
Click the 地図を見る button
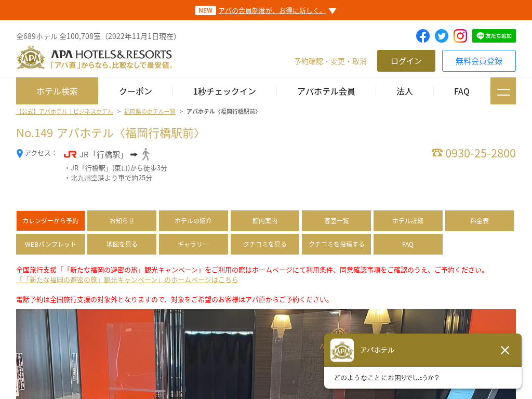coord(122,244)
